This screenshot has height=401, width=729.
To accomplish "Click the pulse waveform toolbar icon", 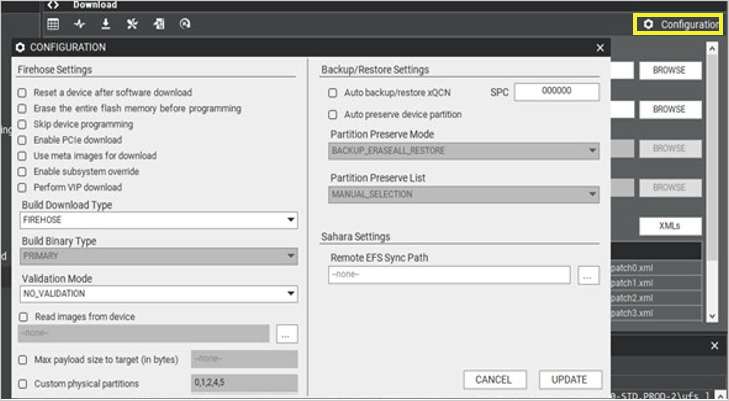I will pos(80,24).
